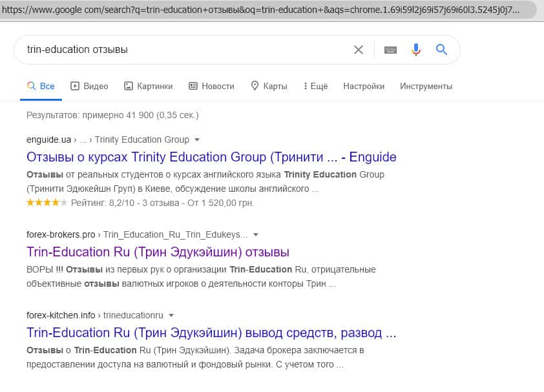Open the Инструменты search tools
The image size is (544, 392).
coord(426,86)
